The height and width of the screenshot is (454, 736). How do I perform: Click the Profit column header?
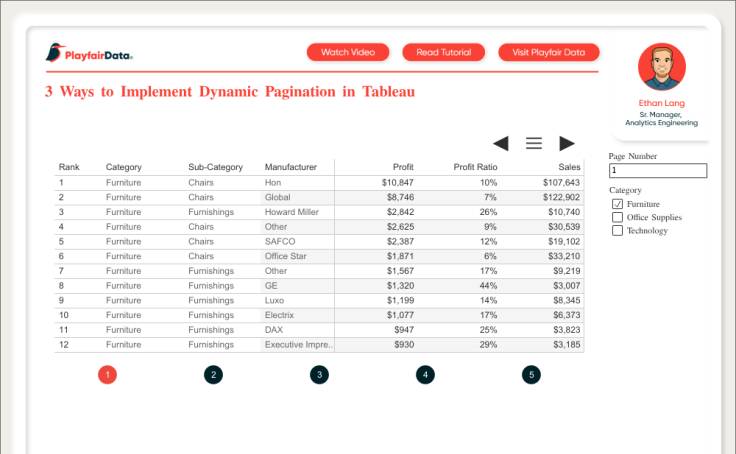(x=403, y=167)
